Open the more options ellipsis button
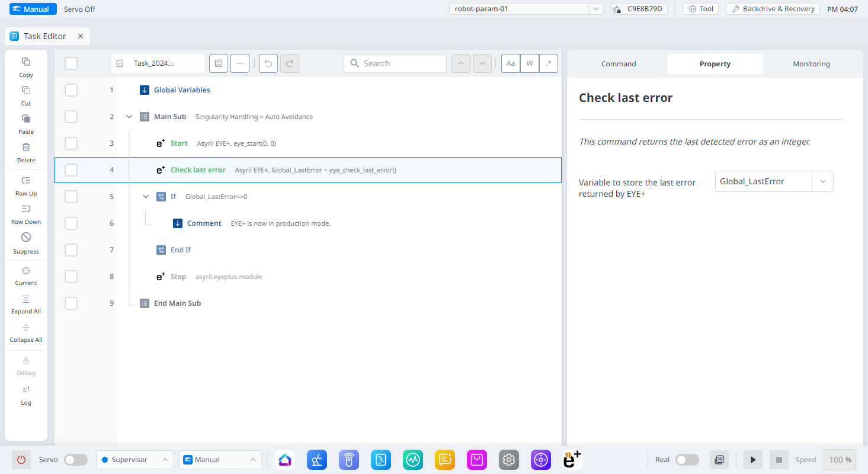868x474 pixels. point(240,63)
